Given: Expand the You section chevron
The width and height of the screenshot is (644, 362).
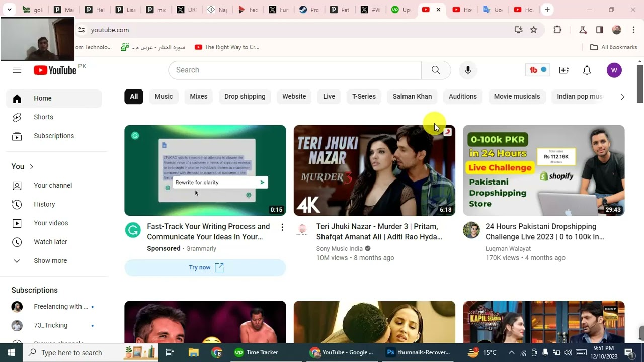Looking at the screenshot, I should pos(31,166).
